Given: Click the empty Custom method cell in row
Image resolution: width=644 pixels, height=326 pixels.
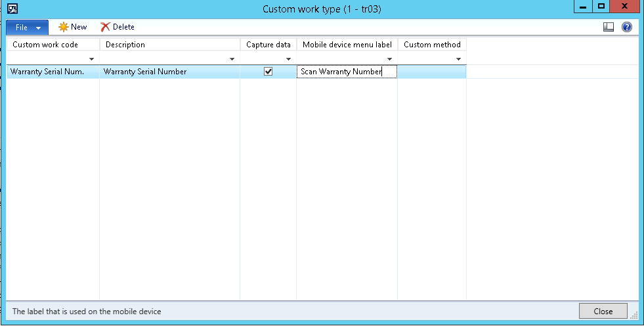Looking at the screenshot, I should pyautogui.click(x=432, y=72).
